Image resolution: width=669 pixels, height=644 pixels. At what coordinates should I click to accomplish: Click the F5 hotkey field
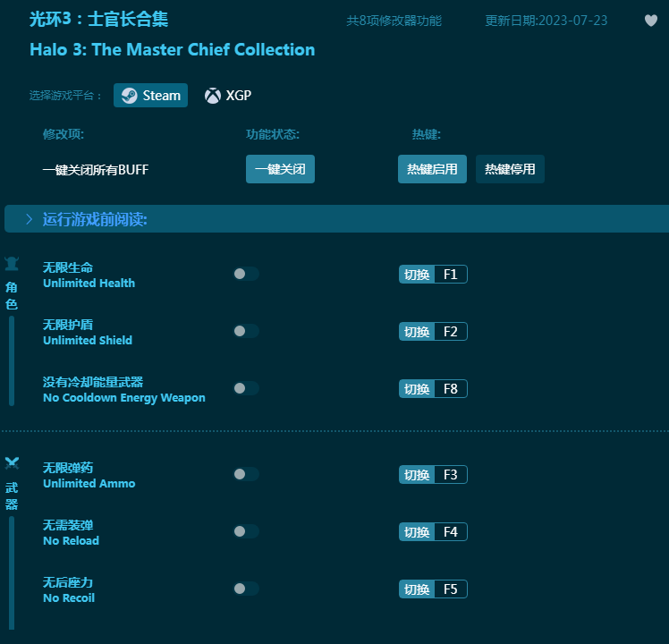point(451,589)
